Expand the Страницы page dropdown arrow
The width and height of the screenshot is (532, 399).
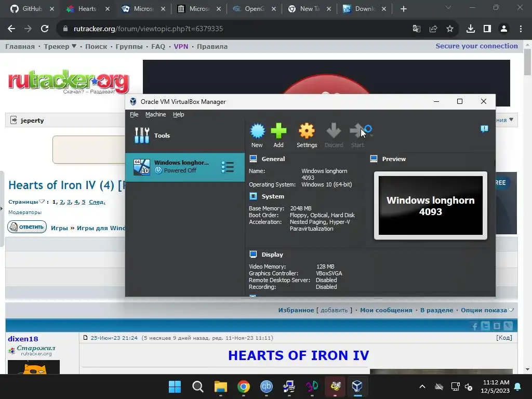pyautogui.click(x=42, y=202)
